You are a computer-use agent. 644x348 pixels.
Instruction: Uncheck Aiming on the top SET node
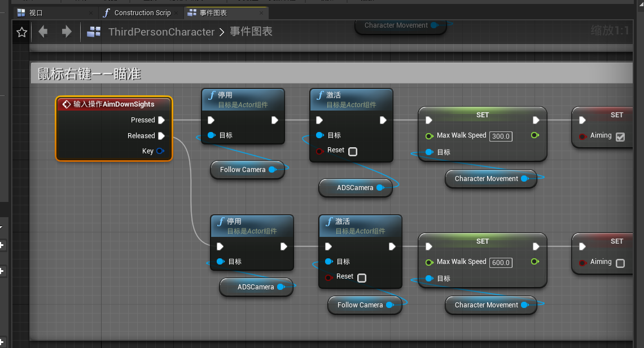[619, 136]
